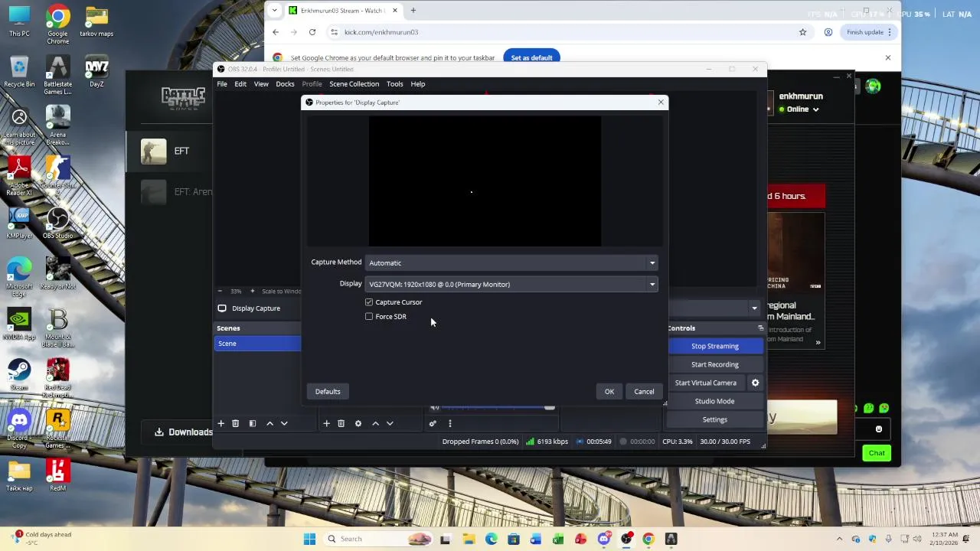
Task: Go back in Chrome browser
Action: pos(276,32)
